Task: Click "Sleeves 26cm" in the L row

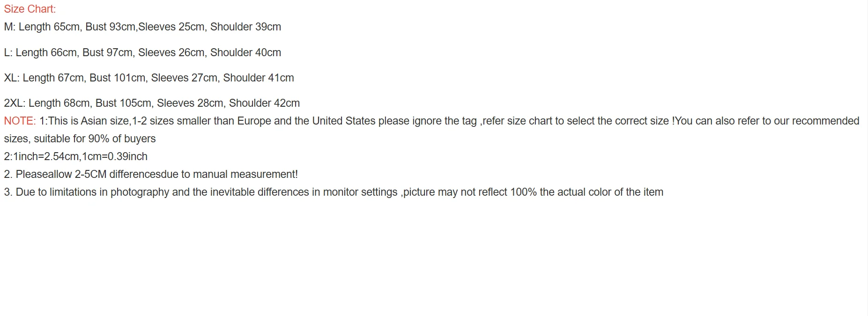Action: (x=171, y=52)
